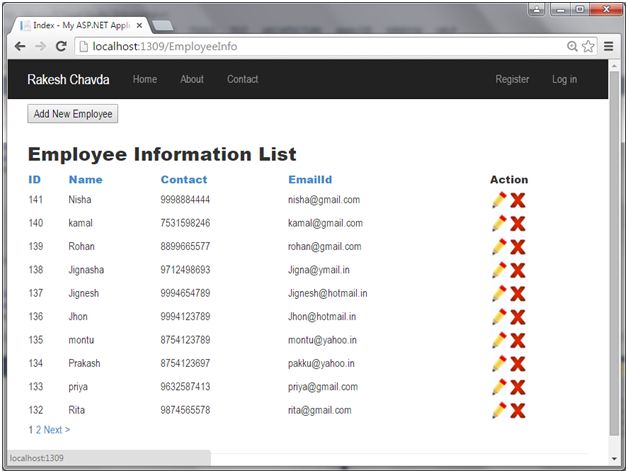Viewport: 628px width, 473px height.
Task: Click the localhost:1309/EmployeeInfo address bar
Action: (x=320, y=46)
